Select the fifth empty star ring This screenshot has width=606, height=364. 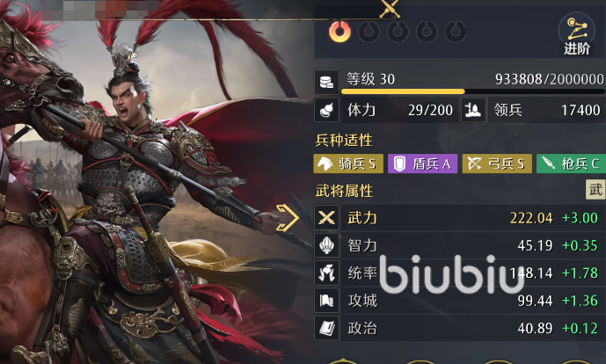tap(456, 32)
